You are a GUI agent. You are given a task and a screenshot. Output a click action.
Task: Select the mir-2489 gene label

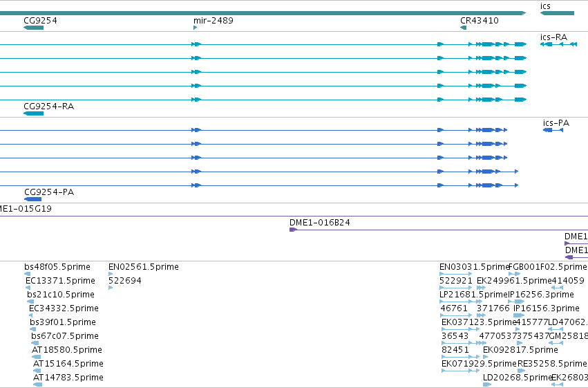(x=214, y=21)
